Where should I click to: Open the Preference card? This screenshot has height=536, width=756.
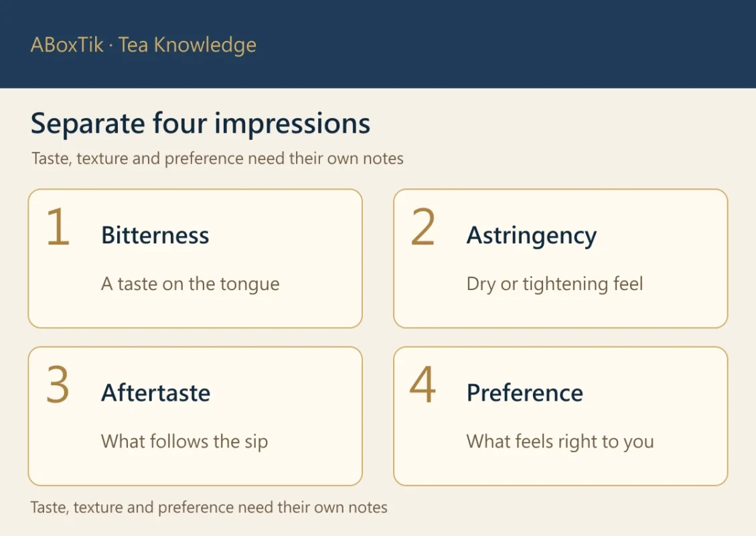tap(560, 416)
